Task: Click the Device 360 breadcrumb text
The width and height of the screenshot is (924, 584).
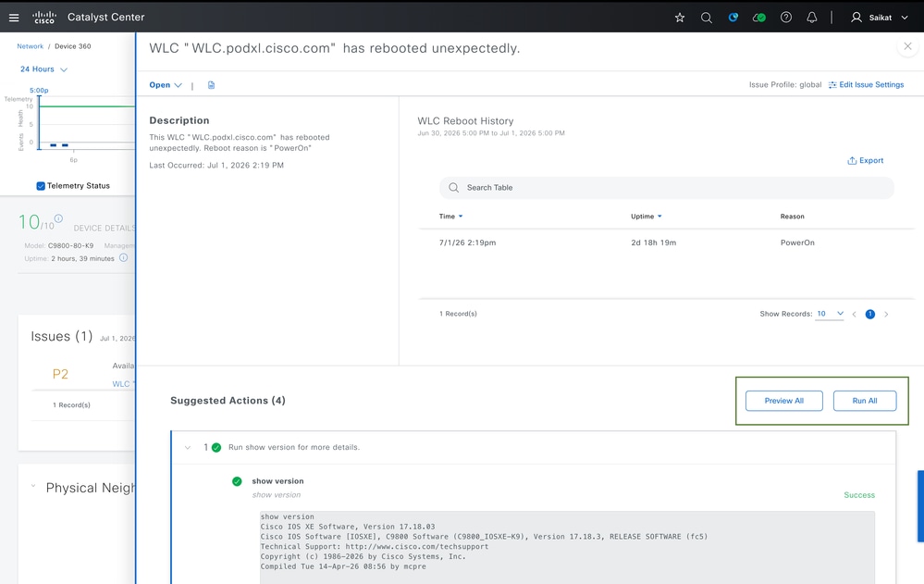Action: pyautogui.click(x=72, y=46)
